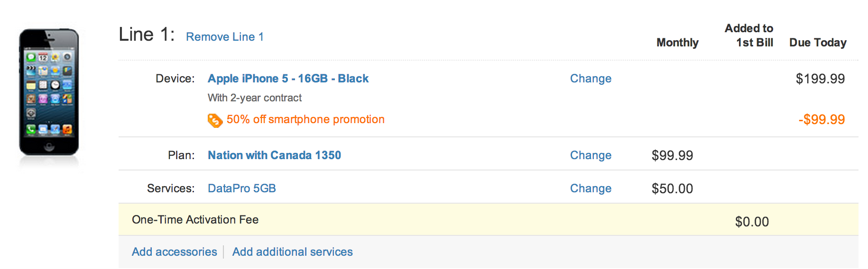
Task: Click the -$99.99 promotion discount amount
Action: (822, 119)
